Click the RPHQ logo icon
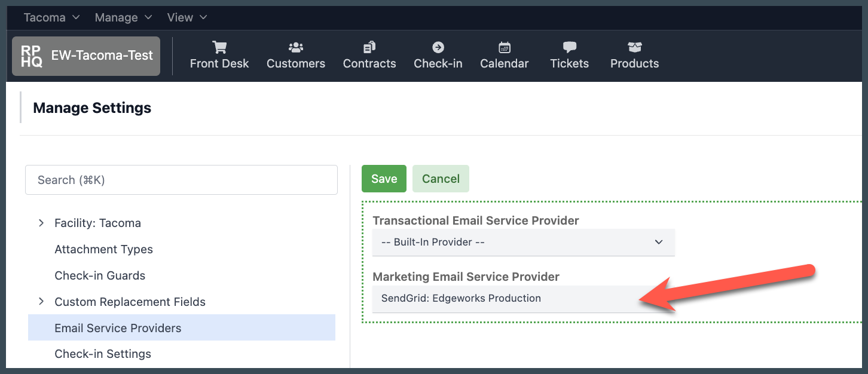The image size is (868, 374). [x=32, y=56]
